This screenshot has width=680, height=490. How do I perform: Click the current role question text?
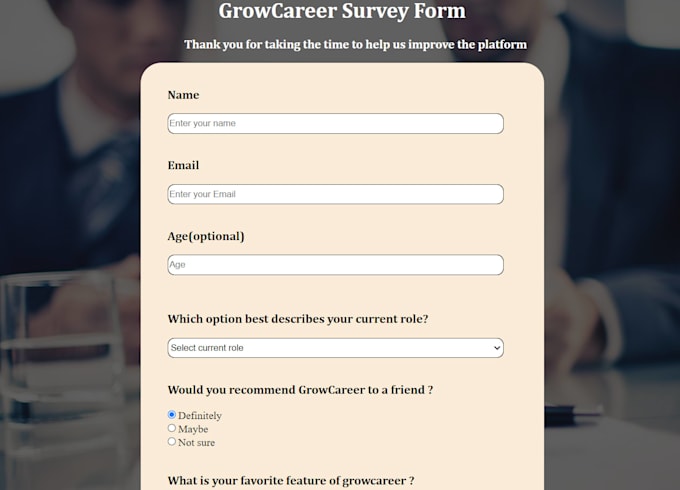[x=297, y=319]
